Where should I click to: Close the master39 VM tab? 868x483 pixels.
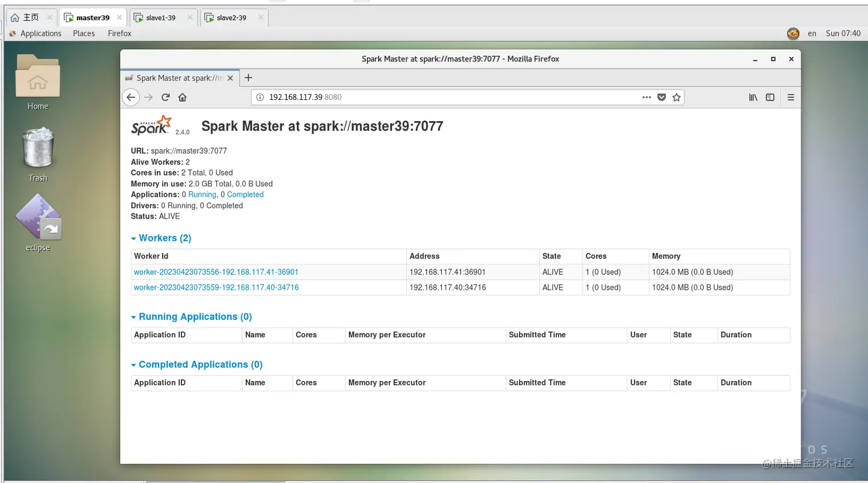(x=119, y=17)
